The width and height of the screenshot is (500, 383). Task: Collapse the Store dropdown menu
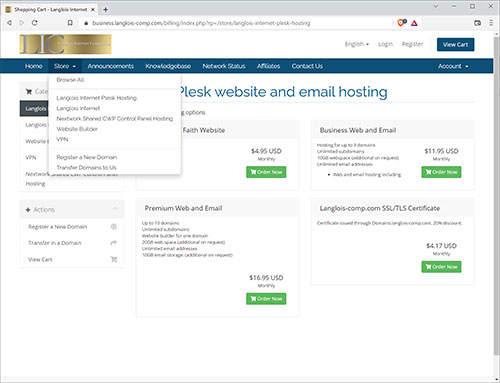(x=65, y=66)
